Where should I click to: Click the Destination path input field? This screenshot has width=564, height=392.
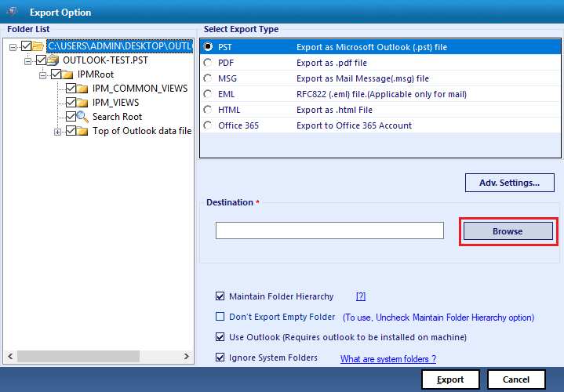(329, 230)
